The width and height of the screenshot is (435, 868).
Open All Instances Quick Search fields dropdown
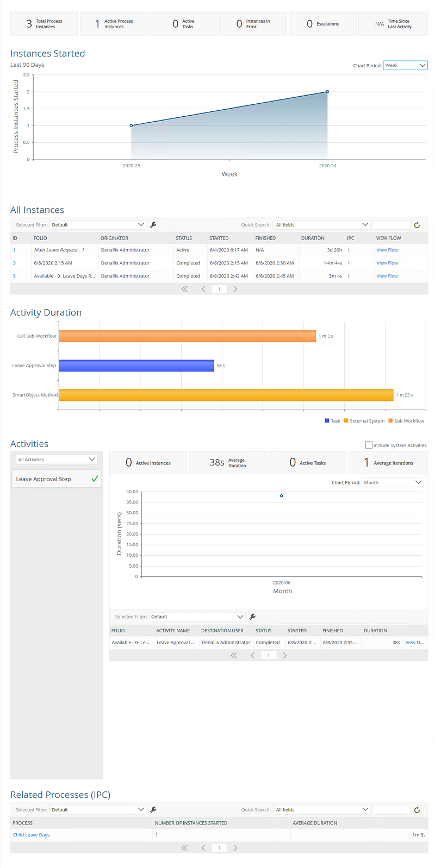(x=322, y=225)
